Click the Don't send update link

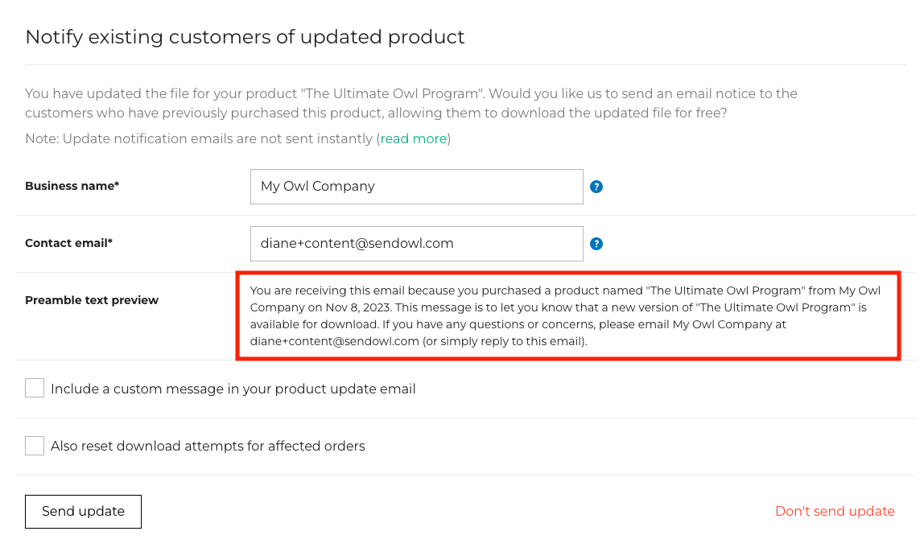pyautogui.click(x=835, y=512)
